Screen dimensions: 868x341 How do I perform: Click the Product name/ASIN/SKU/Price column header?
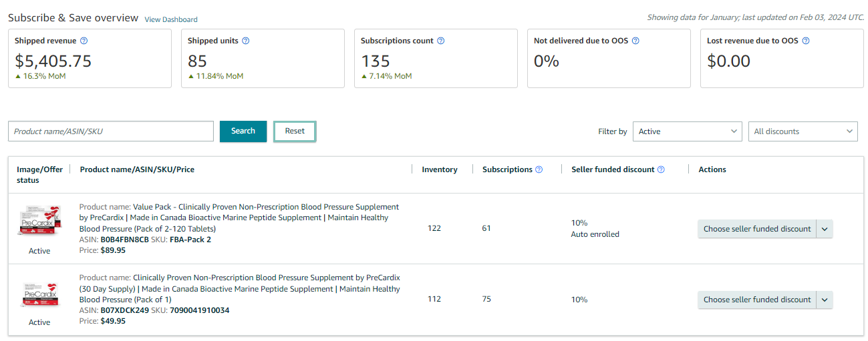click(137, 169)
